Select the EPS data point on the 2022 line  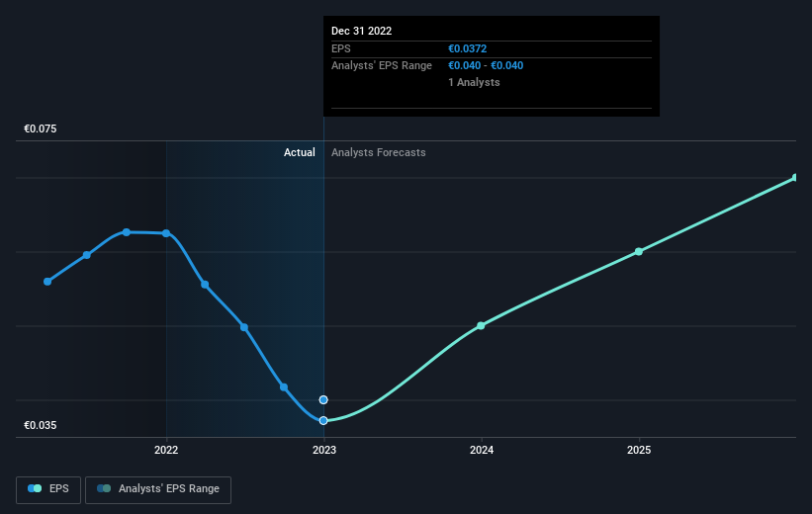[166, 233]
